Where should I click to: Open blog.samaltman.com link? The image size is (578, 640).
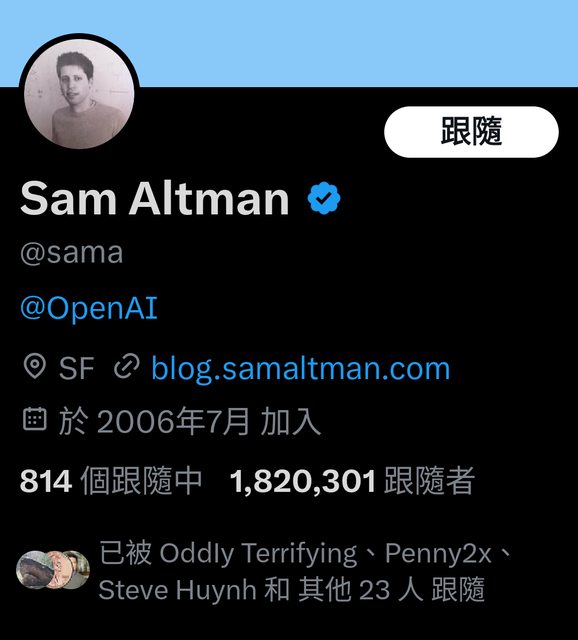[300, 368]
